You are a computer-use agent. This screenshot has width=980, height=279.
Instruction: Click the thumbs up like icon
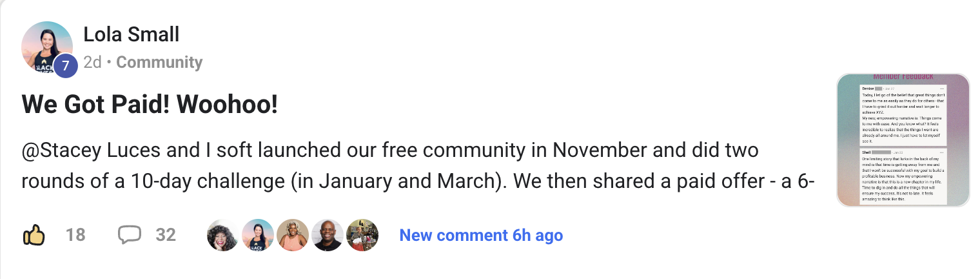34,236
